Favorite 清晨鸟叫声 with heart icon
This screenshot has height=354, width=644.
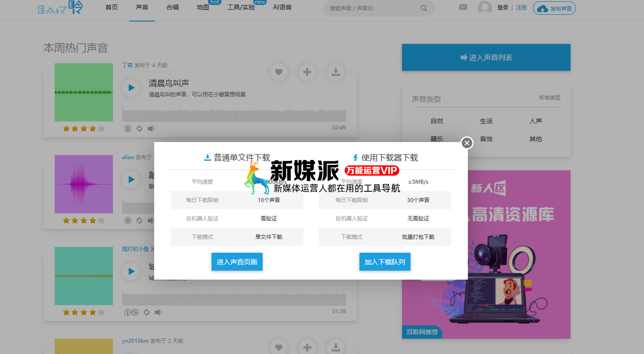279,72
